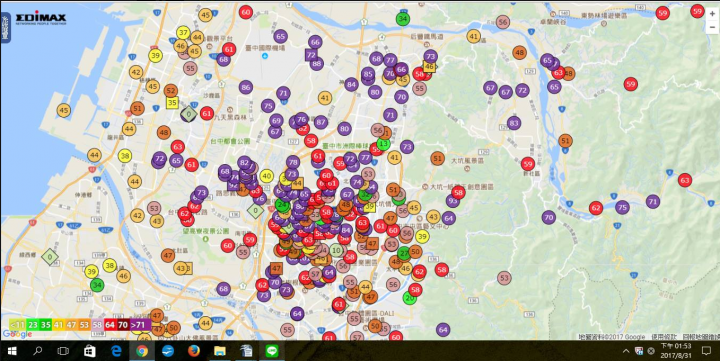Viewport: 720px width, 361px height.
Task: Click the <11 legend swatch
Action: pos(17,325)
